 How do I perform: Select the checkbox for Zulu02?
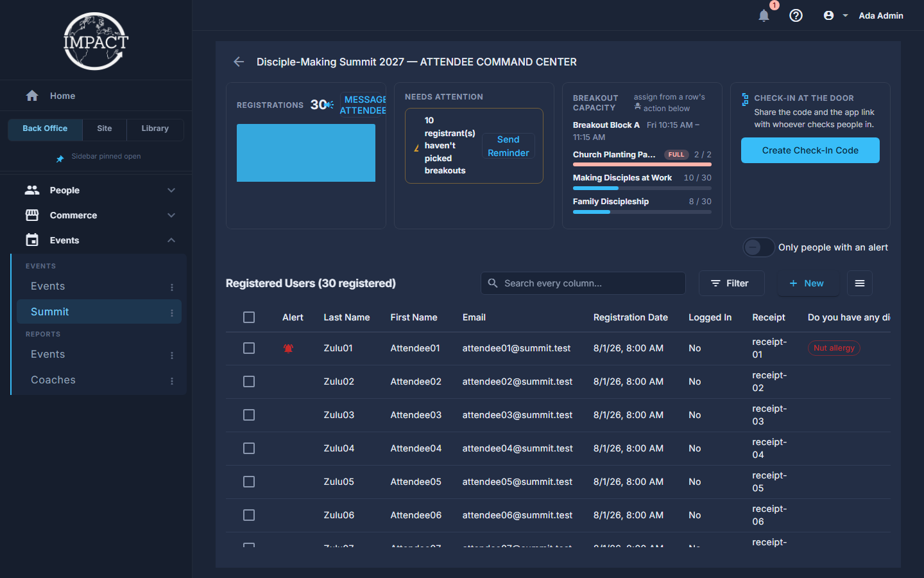coord(249,381)
